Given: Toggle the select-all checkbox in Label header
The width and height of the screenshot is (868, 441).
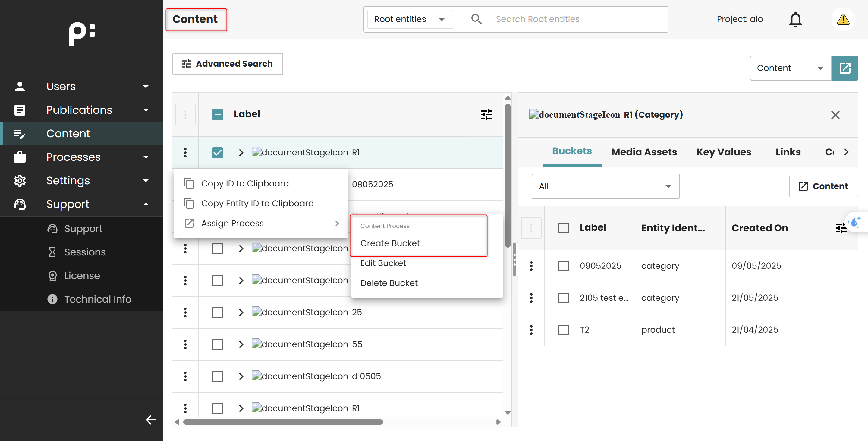Looking at the screenshot, I should [218, 114].
